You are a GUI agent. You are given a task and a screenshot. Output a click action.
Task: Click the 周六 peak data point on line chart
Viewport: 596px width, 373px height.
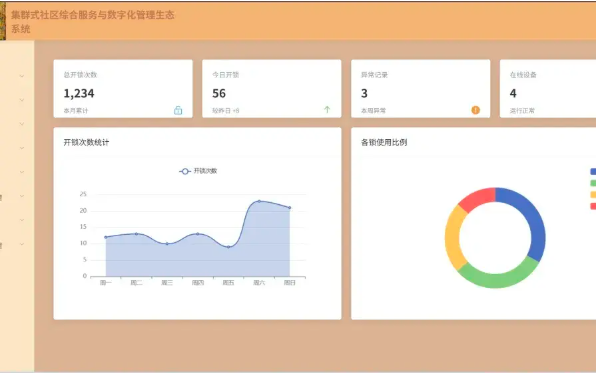259,201
